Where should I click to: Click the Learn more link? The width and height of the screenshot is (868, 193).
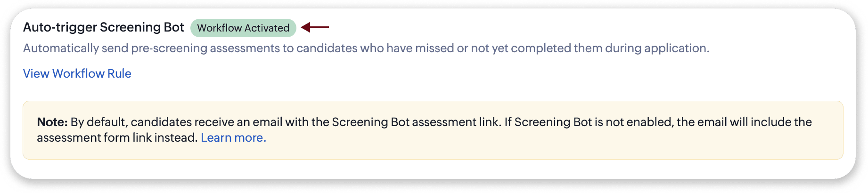(233, 137)
